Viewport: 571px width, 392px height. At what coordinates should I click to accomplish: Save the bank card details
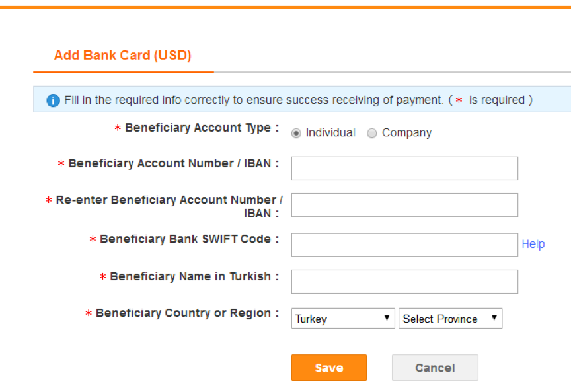(x=329, y=368)
